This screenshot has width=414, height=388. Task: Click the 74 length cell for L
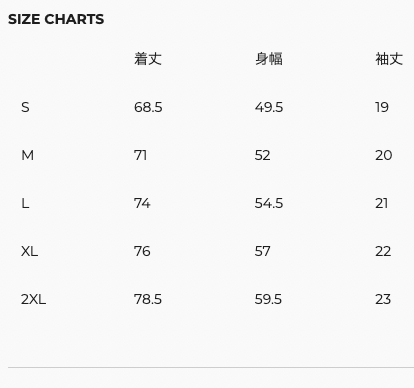pos(142,203)
